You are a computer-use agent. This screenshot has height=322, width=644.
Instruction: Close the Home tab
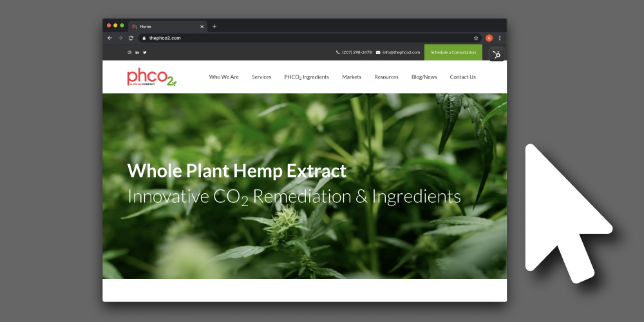pos(202,26)
